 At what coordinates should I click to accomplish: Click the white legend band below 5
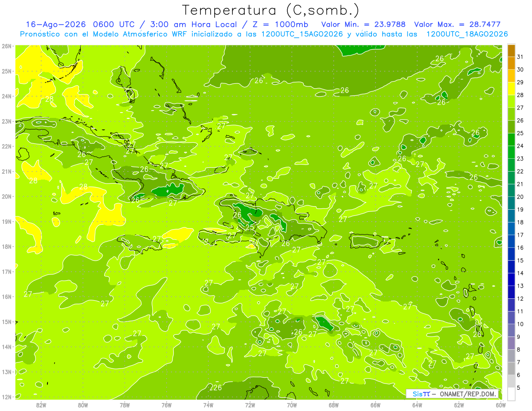pos(511,394)
